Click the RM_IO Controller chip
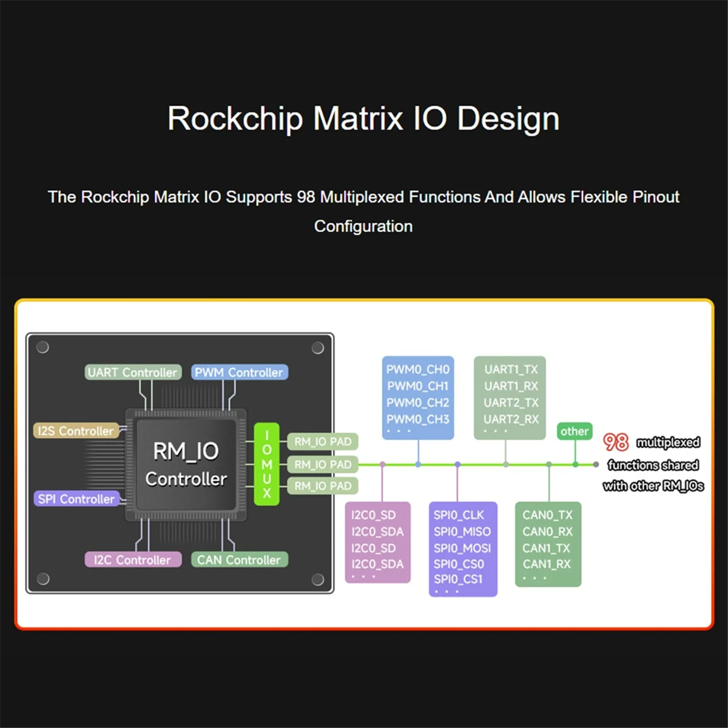Screen dimensions: 728x728 186,464
